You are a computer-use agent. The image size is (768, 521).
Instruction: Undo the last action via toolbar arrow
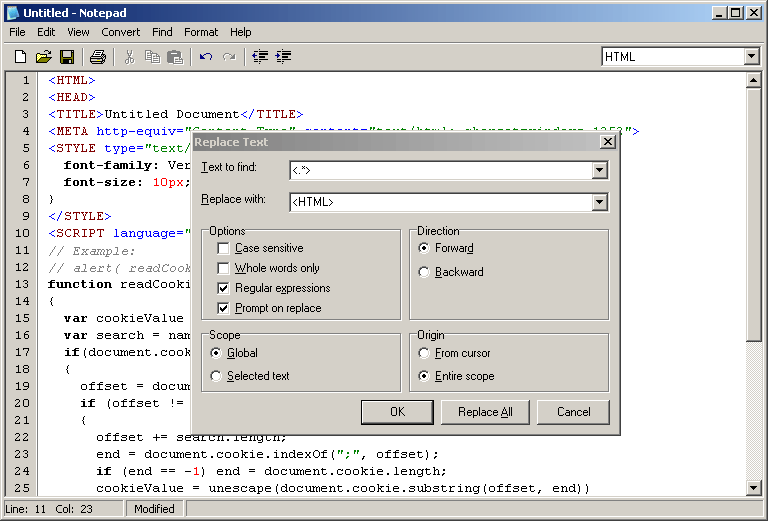tap(206, 57)
